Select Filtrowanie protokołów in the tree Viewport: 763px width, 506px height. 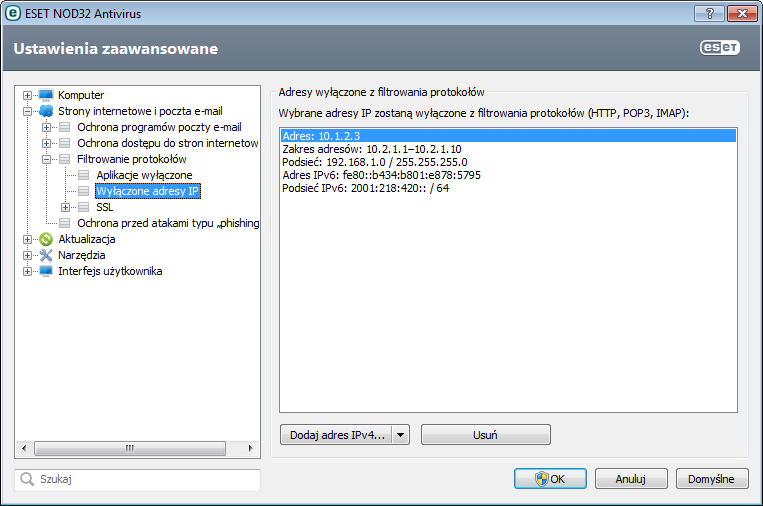tap(131, 159)
